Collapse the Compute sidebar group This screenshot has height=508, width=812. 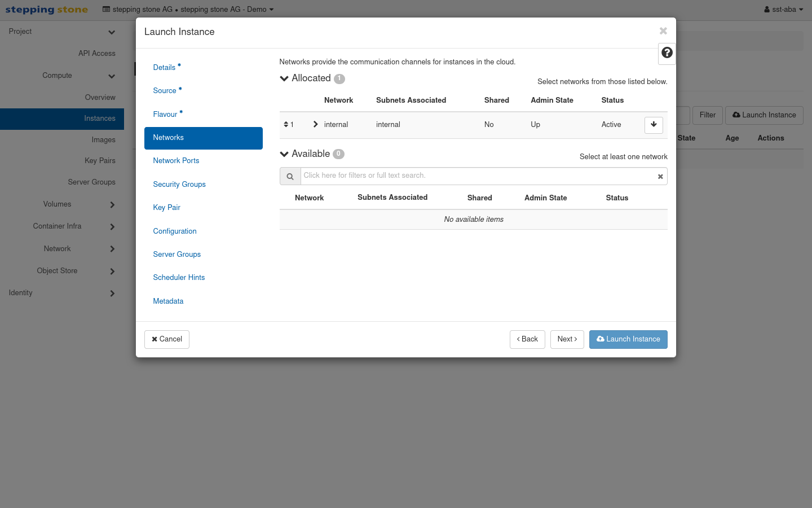[x=62, y=76]
